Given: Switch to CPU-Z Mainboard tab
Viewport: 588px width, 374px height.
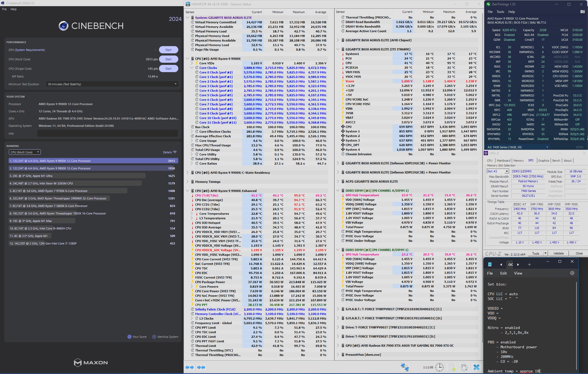Looking at the screenshot, I should coord(504,161).
